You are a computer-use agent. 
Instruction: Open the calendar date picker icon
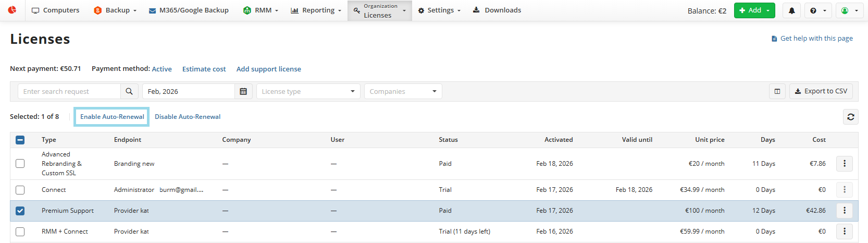pyautogui.click(x=243, y=91)
